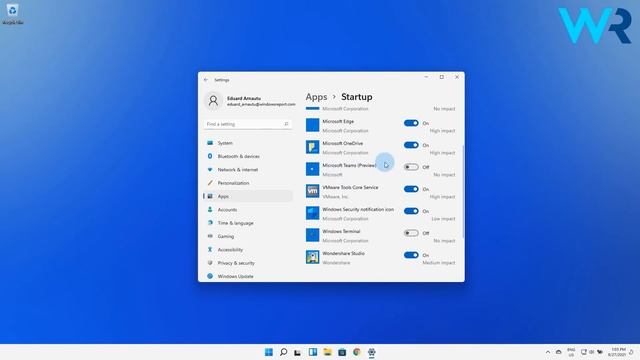Screen dimensions: 640x360
Task: Open Time & language settings
Action: pos(248,223)
